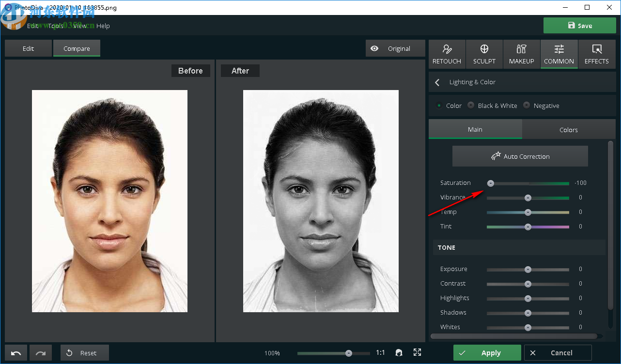621x364 pixels.
Task: Open the Help menu
Action: tap(103, 26)
